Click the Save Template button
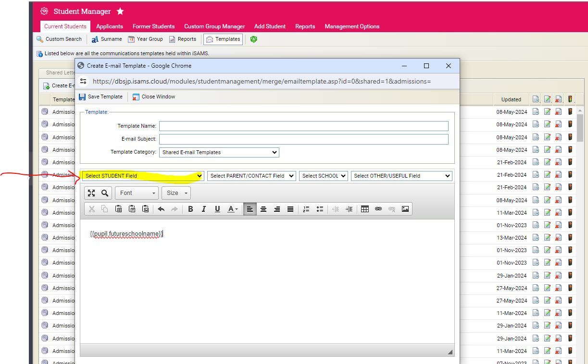The width and height of the screenshot is (588, 364). point(100,97)
